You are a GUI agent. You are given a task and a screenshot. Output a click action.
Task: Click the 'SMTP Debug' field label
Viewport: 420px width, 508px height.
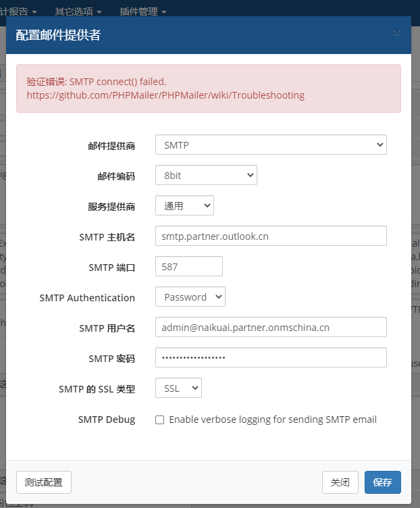[106, 420]
